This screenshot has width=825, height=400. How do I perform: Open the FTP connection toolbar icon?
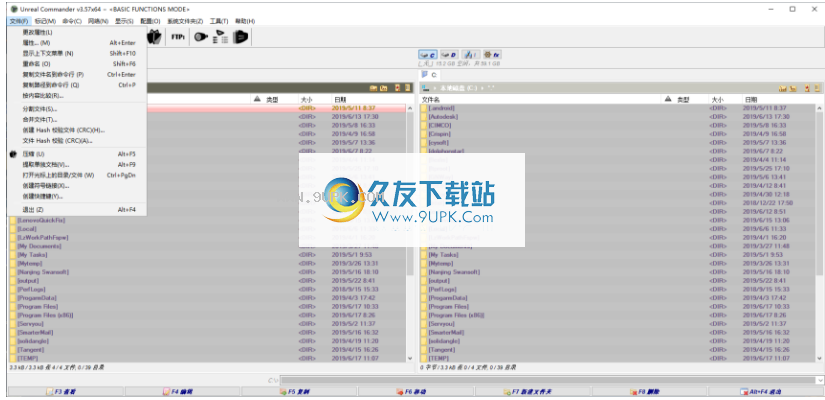point(178,37)
